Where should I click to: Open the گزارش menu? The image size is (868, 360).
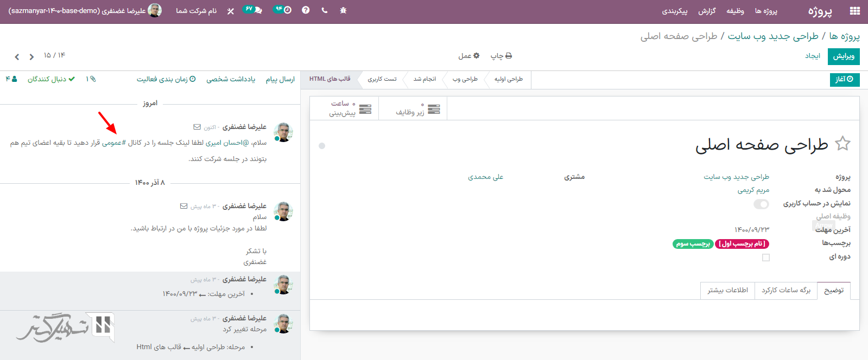(707, 11)
